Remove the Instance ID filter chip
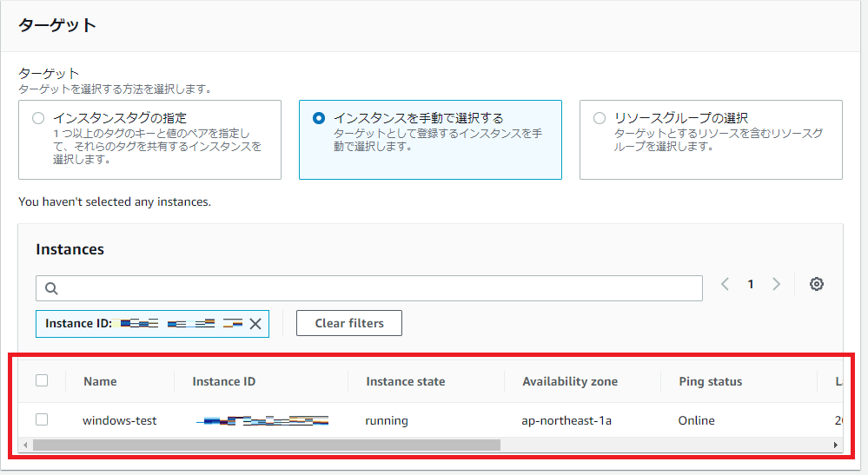The width and height of the screenshot is (868, 475). (255, 324)
